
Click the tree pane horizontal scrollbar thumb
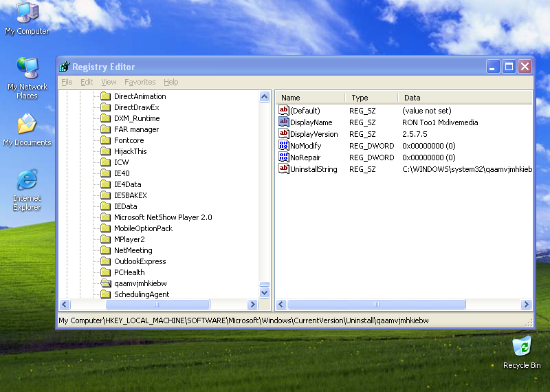click(158, 304)
